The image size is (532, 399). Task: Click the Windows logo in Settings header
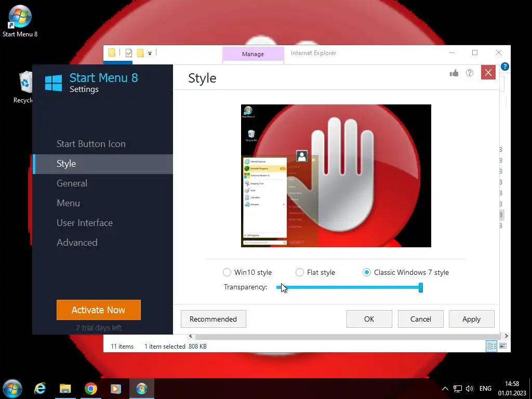pos(54,83)
